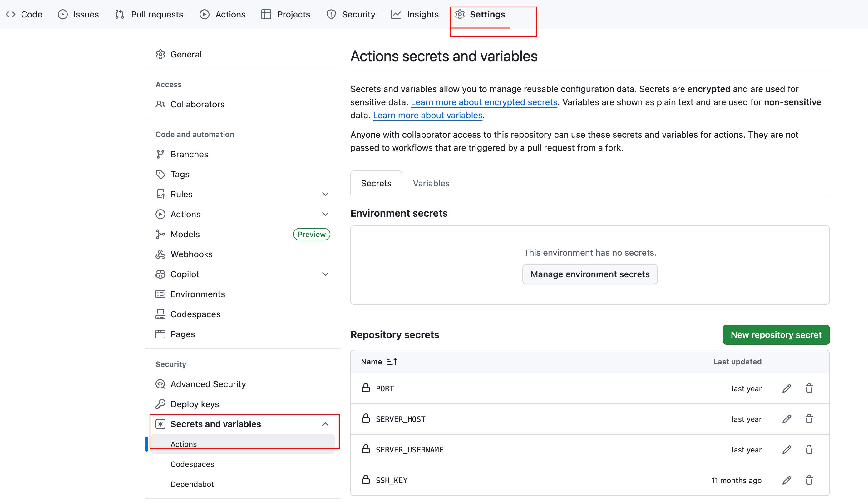Click edit pencil icon for SSH_KEY

(x=787, y=480)
